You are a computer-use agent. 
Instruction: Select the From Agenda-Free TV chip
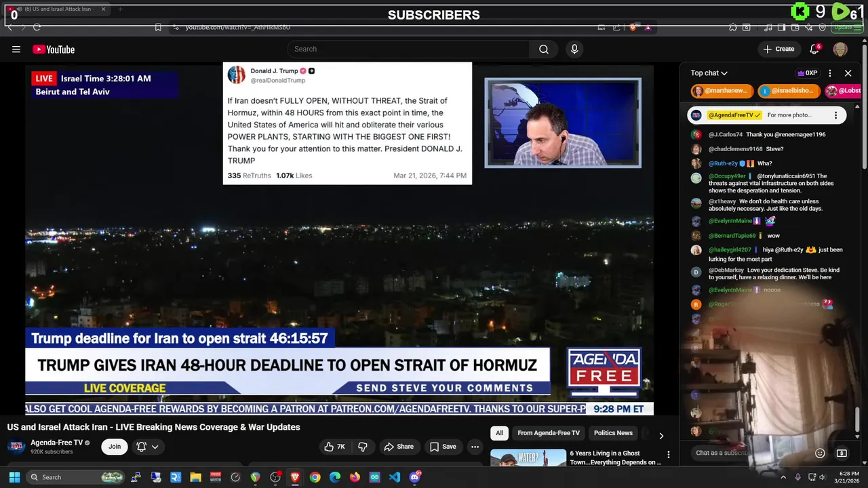click(549, 433)
